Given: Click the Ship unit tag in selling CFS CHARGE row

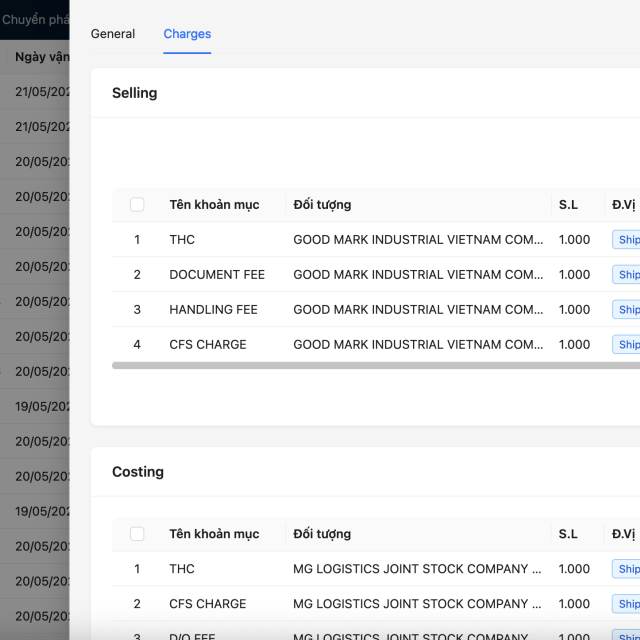Looking at the screenshot, I should point(626,344).
